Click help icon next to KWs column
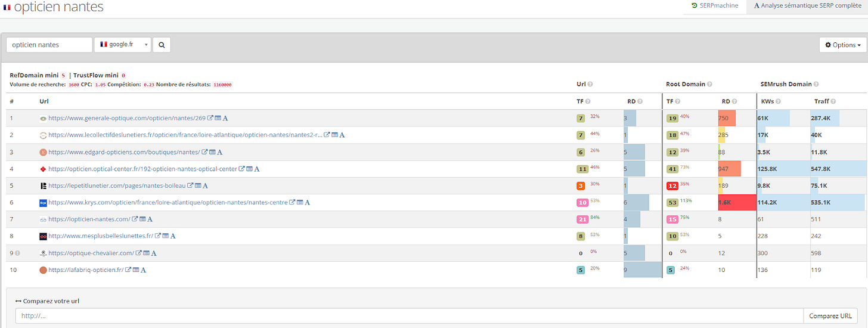This screenshot has height=328, width=868. (x=778, y=101)
